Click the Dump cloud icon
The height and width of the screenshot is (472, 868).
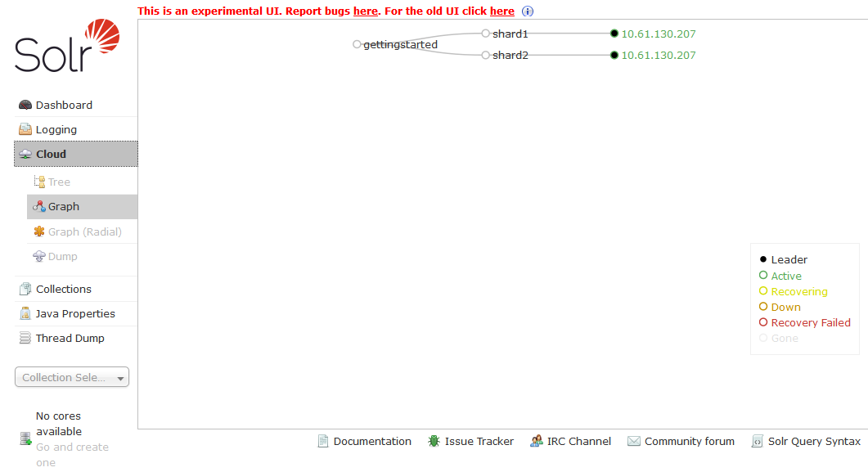pyautogui.click(x=39, y=256)
